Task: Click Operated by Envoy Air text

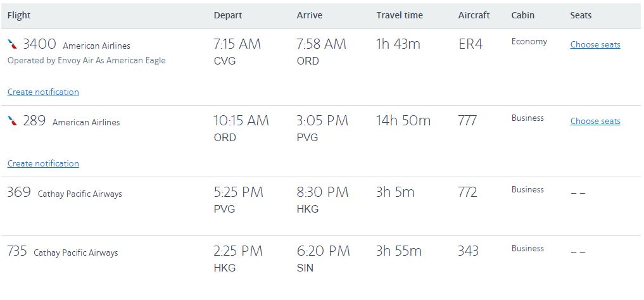Action: pos(86,61)
